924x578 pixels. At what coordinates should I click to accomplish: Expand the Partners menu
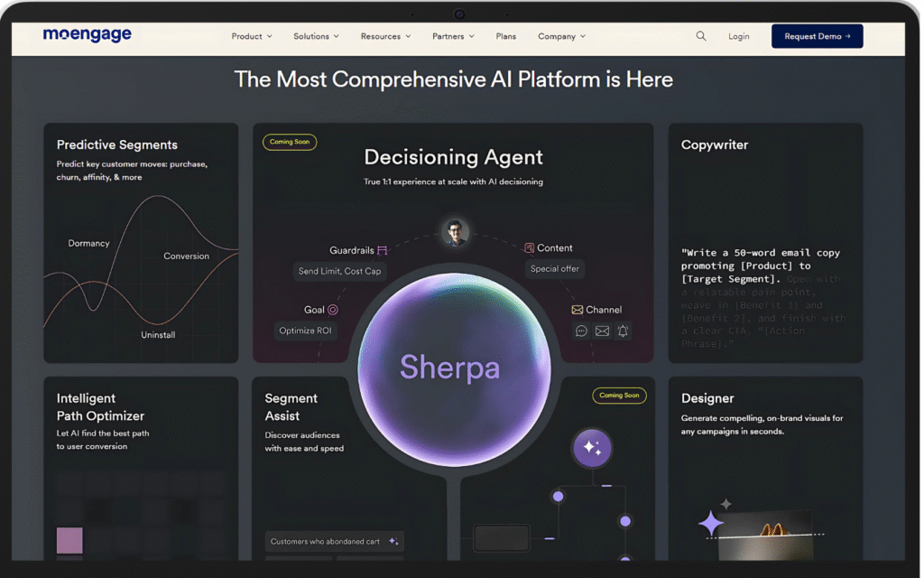click(x=453, y=36)
